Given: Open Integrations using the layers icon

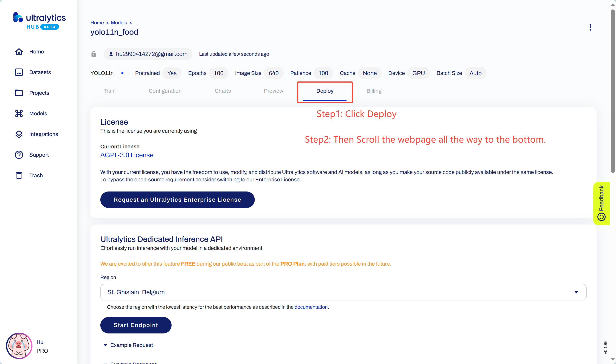Looking at the screenshot, I should coord(19,134).
